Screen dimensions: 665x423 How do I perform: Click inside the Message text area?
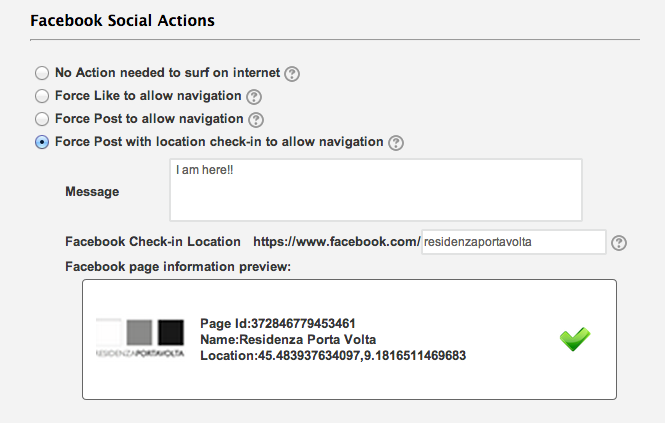pyautogui.click(x=376, y=190)
